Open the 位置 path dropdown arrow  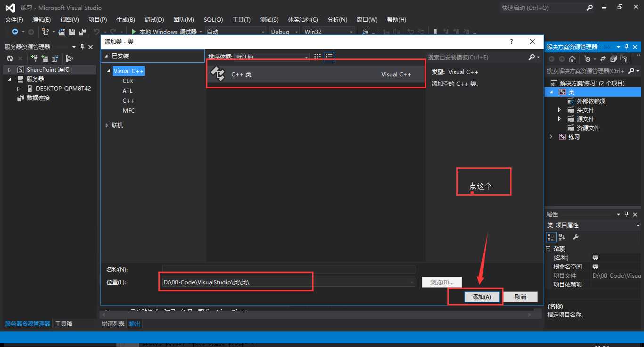click(x=412, y=282)
